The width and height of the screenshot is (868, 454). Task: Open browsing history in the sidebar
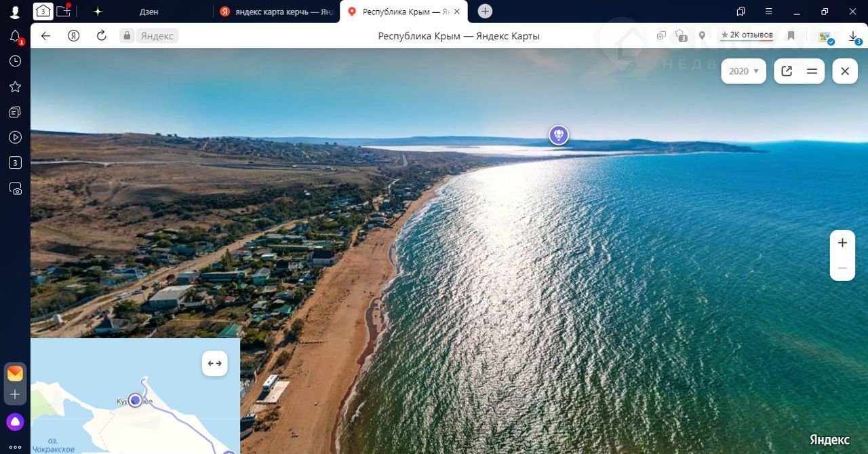coord(15,61)
